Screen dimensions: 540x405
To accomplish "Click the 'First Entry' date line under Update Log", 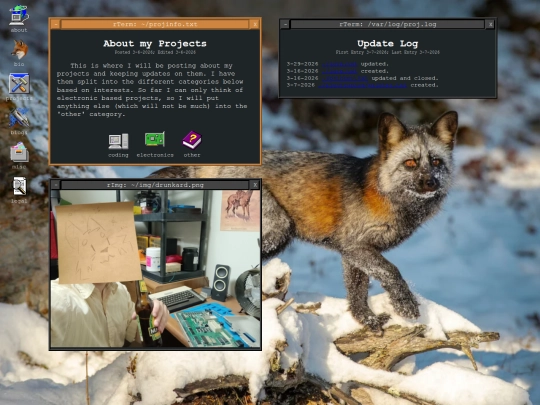I will (388, 52).
